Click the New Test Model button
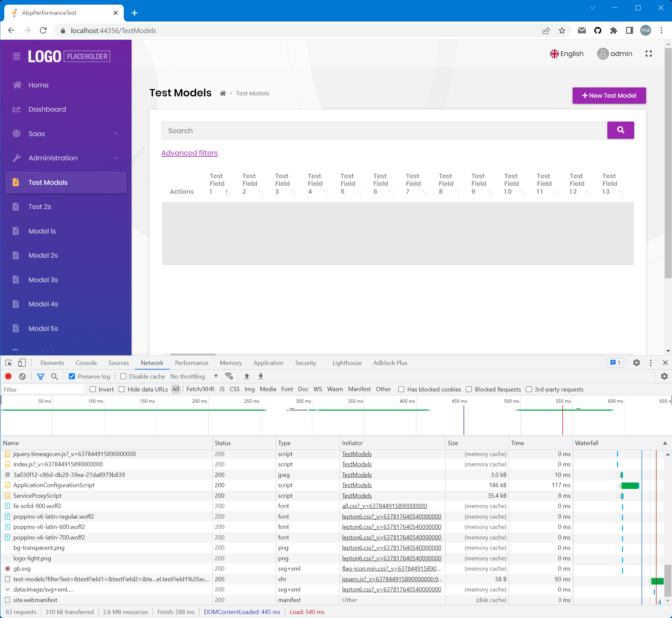The image size is (672, 618). pyautogui.click(x=609, y=96)
